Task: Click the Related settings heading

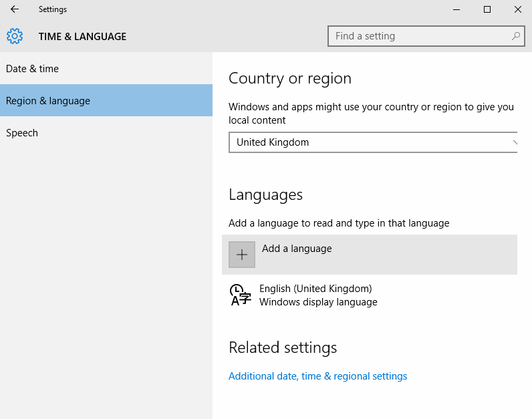Action: [x=283, y=347]
